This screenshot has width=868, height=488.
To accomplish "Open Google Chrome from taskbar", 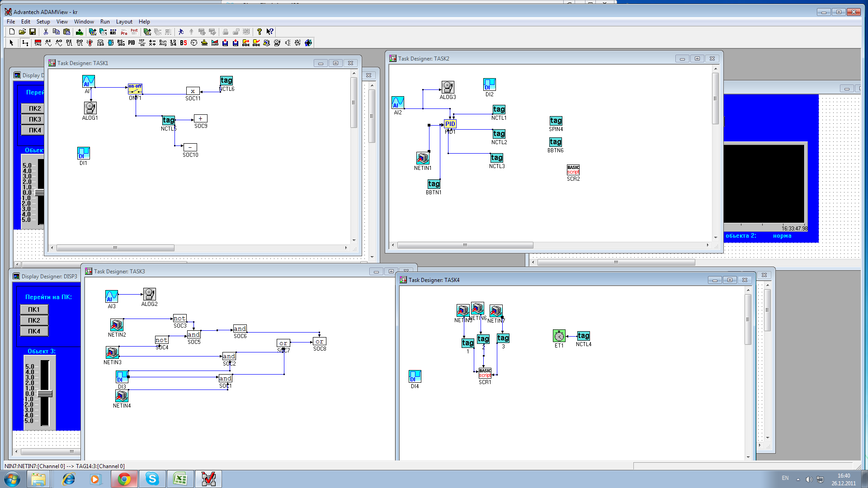I will (x=124, y=479).
